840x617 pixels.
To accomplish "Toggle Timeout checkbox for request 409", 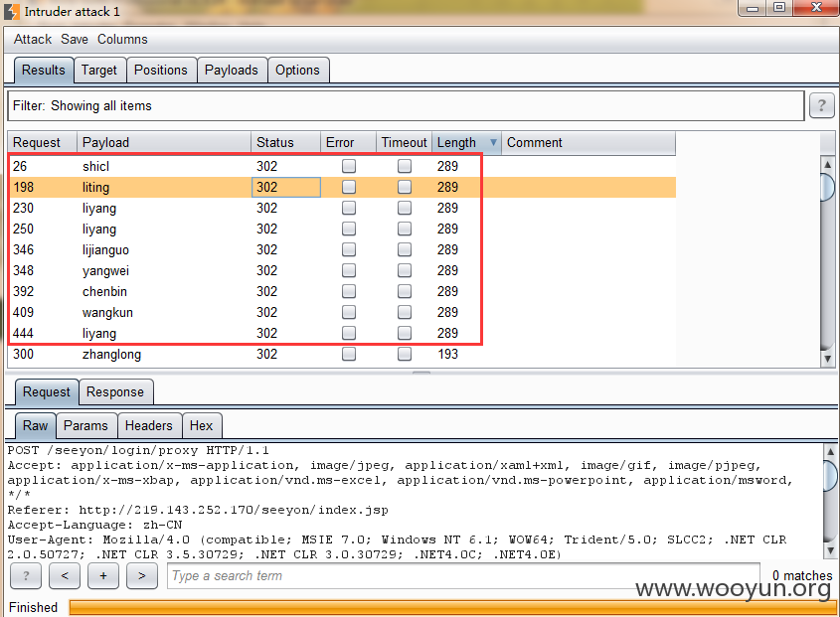I will [405, 312].
